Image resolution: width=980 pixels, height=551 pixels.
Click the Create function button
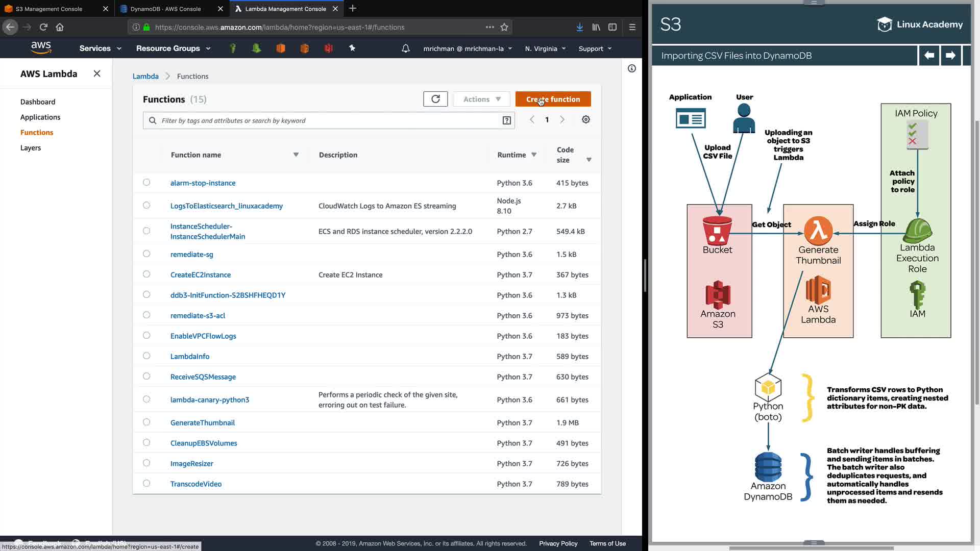coord(553,99)
